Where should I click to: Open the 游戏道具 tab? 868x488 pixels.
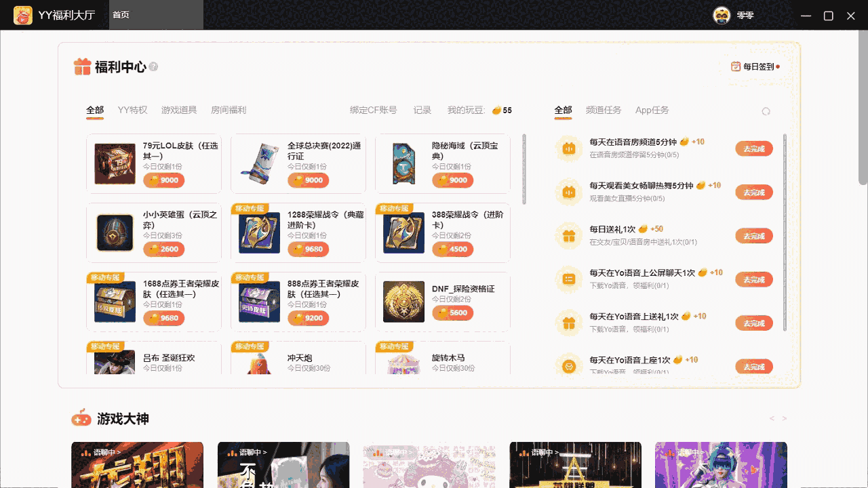click(178, 110)
